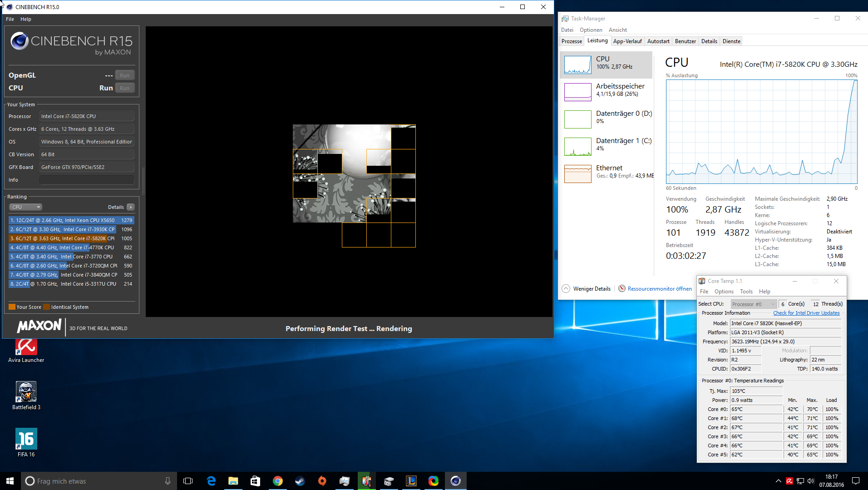Open Task Manager Ansicht menu

click(617, 30)
